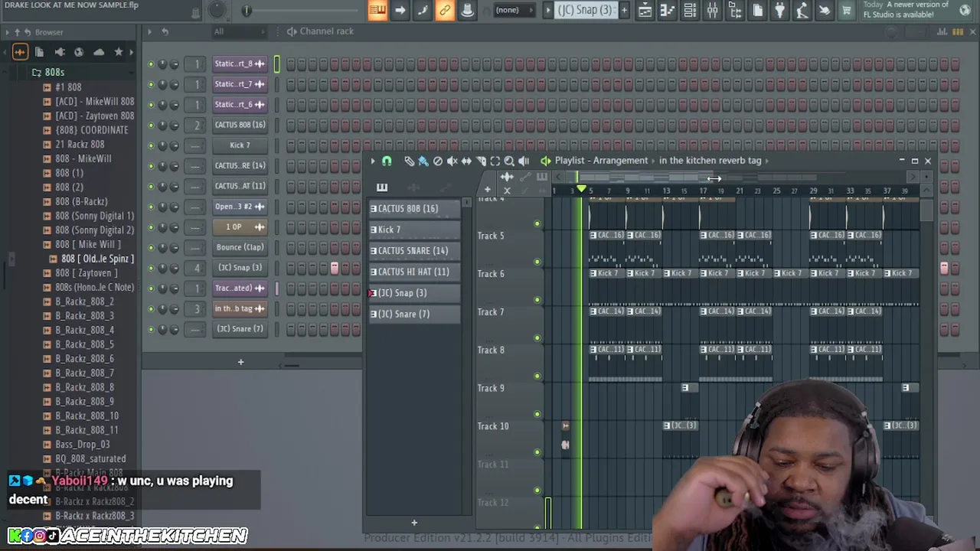
Task: Select CACTUS SNARE (14) in playlist picker
Action: (x=414, y=251)
